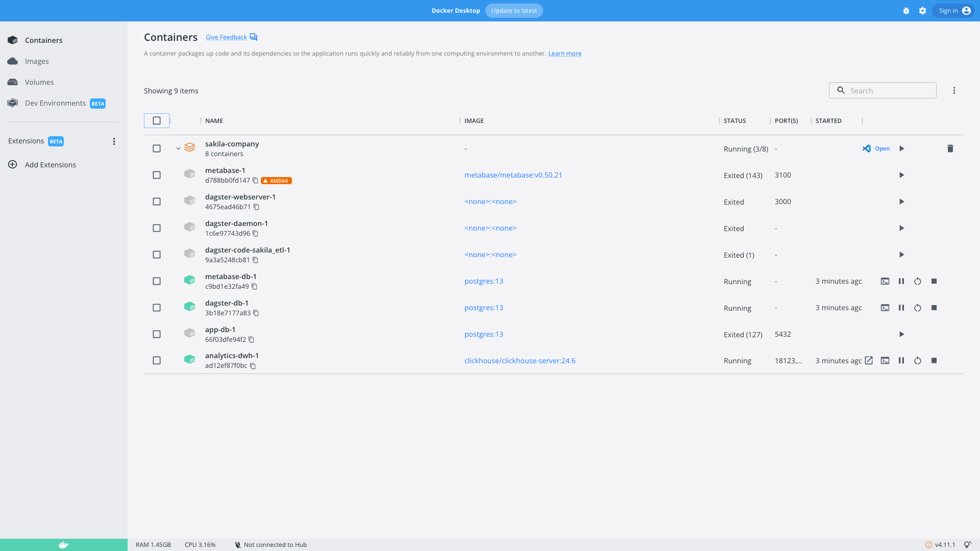This screenshot has width=980, height=551.
Task: Click the delete icon for sakila-company group
Action: (950, 148)
